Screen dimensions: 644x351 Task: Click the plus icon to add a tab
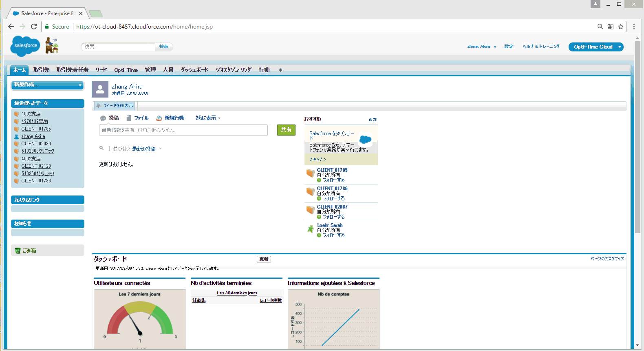[x=280, y=70]
